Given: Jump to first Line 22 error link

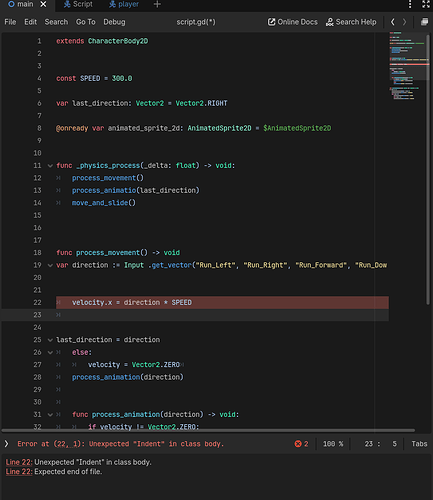Looking at the screenshot, I should (x=19, y=462).
